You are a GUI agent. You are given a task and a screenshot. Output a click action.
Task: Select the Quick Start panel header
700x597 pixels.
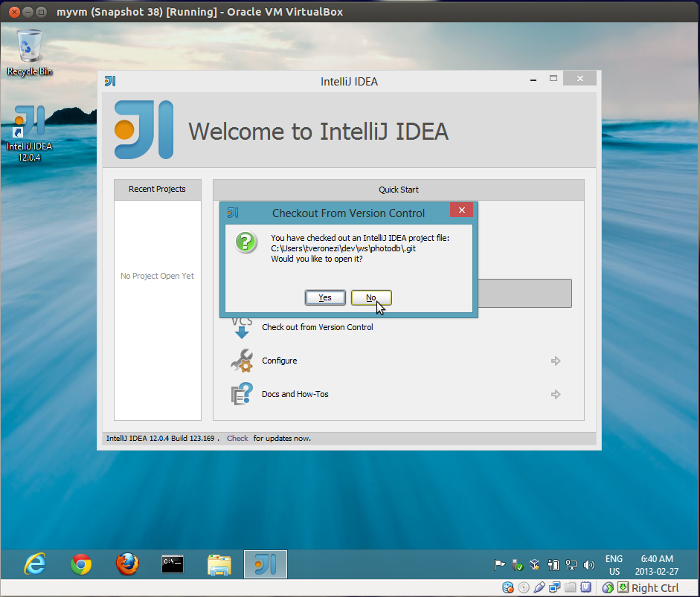(398, 190)
